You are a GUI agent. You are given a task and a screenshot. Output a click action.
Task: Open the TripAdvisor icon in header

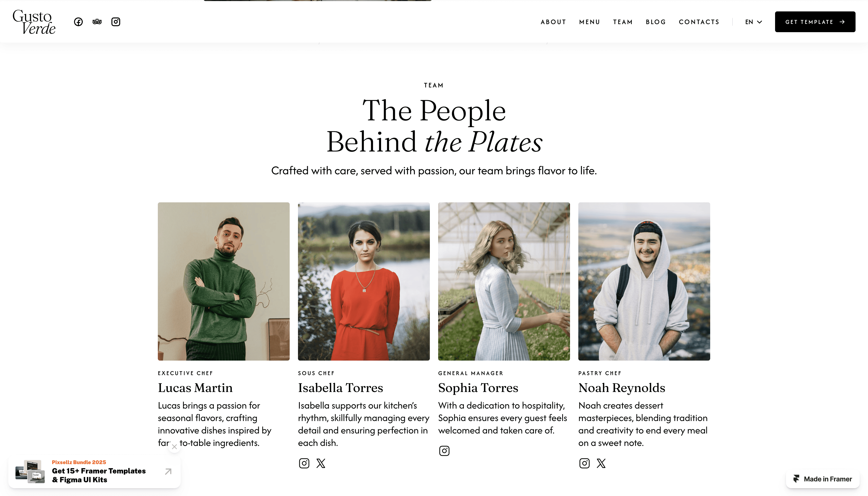(x=97, y=22)
